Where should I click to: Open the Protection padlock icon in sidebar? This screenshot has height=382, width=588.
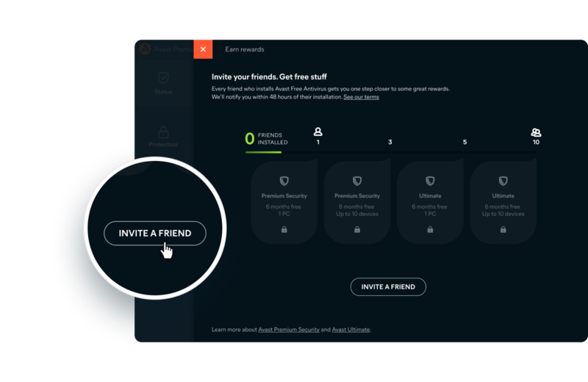163,132
